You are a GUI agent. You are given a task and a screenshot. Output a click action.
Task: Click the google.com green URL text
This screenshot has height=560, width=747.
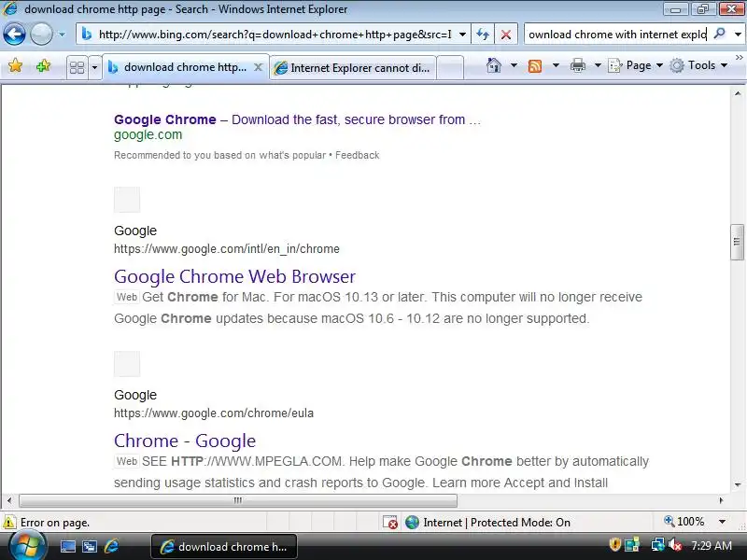tap(148, 134)
